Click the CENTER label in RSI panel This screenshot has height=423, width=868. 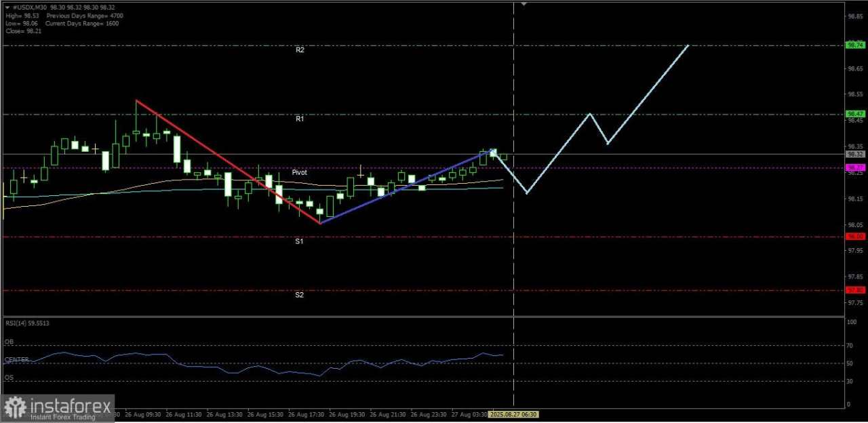[x=16, y=359]
